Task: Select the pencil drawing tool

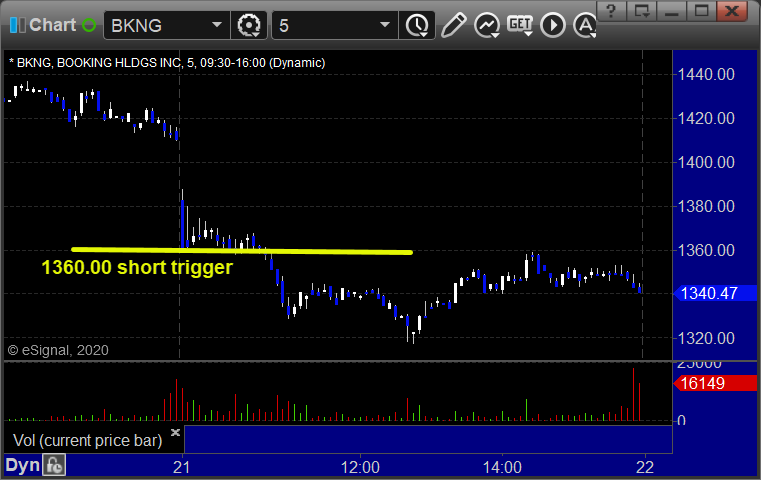Action: 453,25
